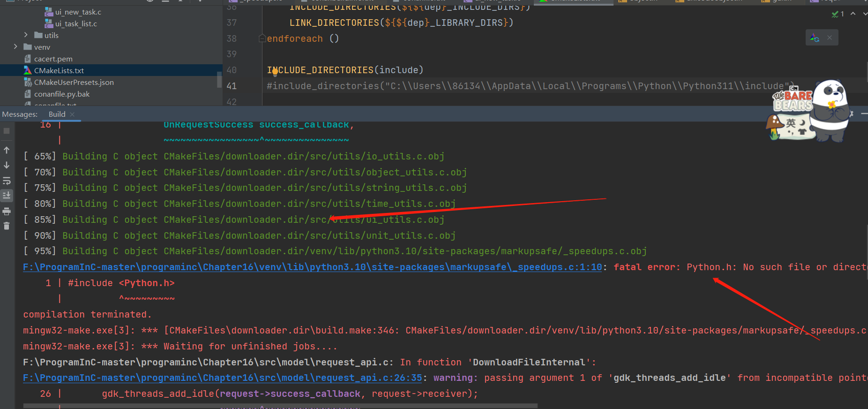Image resolution: width=868 pixels, height=409 pixels.
Task: Click the [ 75%] Building string_utils.c.obj line
Action: (245, 188)
